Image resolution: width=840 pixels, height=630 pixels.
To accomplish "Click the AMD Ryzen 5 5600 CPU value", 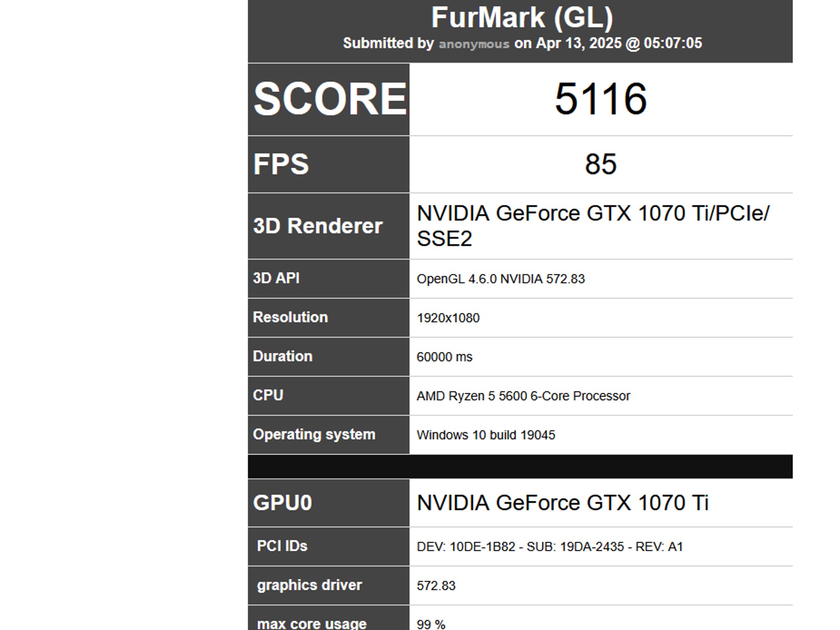I will [523, 396].
